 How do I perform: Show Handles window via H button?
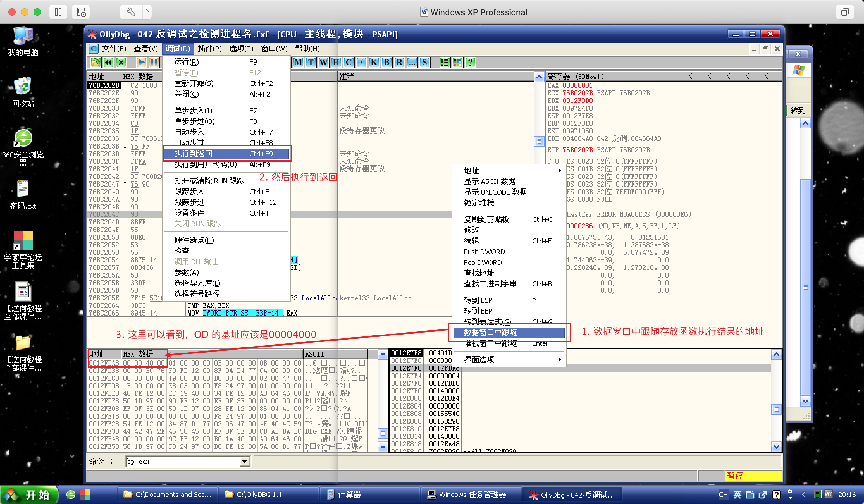pyautogui.click(x=336, y=62)
